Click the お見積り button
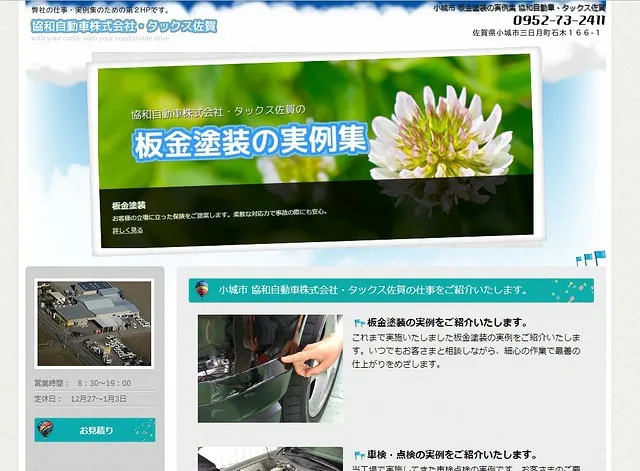This screenshot has width=640, height=471. tap(95, 430)
